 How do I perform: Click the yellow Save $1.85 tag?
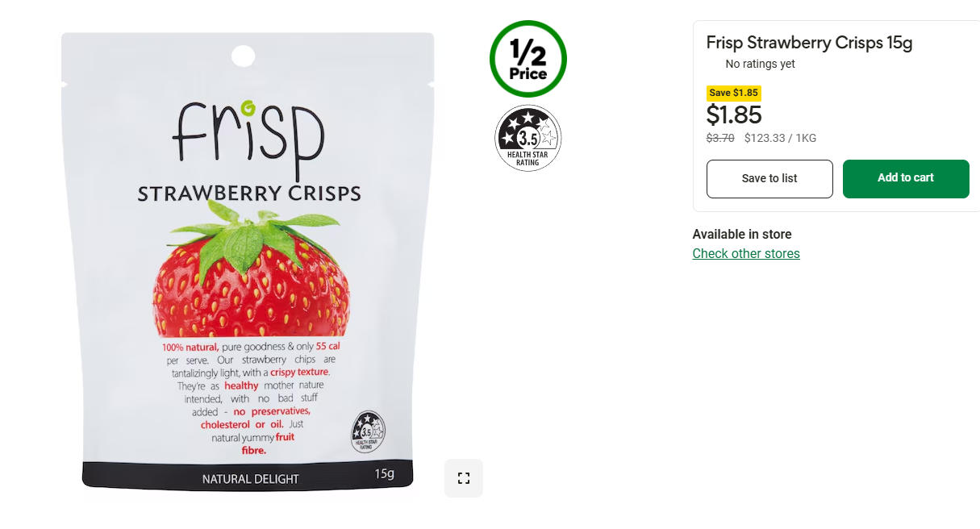tap(733, 93)
